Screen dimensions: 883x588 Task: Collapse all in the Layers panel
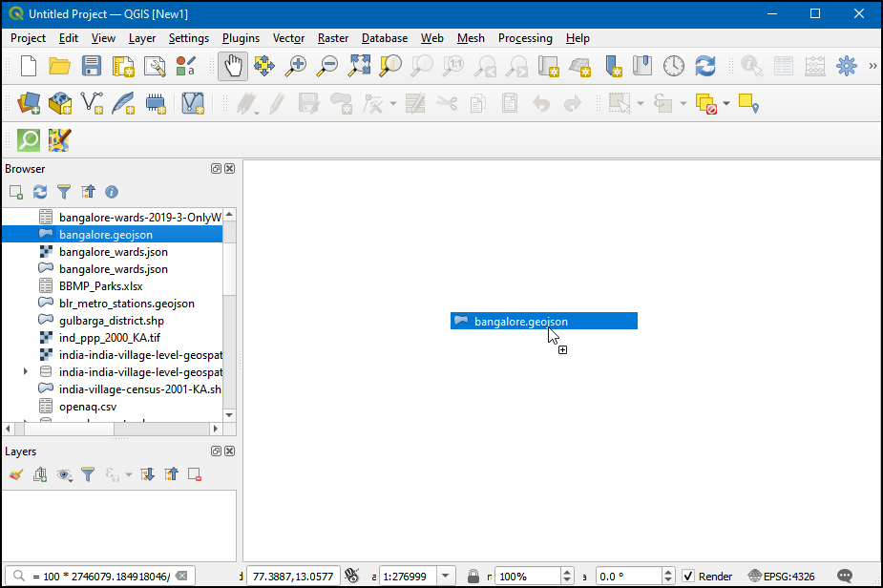coord(171,474)
